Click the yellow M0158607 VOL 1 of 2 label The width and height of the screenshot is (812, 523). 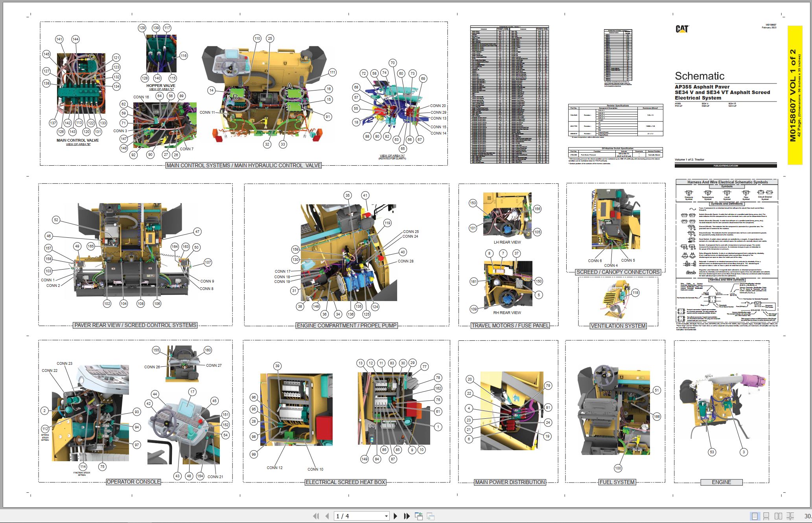pos(795,95)
